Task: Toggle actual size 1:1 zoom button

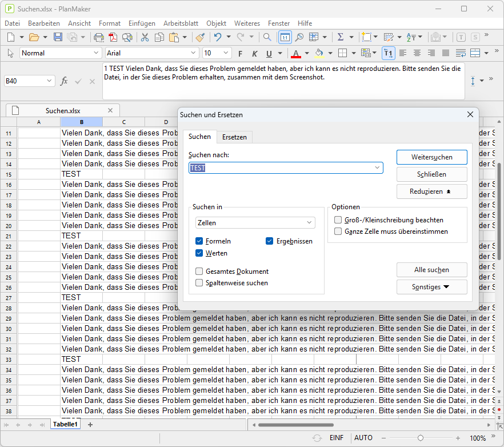Action: click(x=285, y=37)
